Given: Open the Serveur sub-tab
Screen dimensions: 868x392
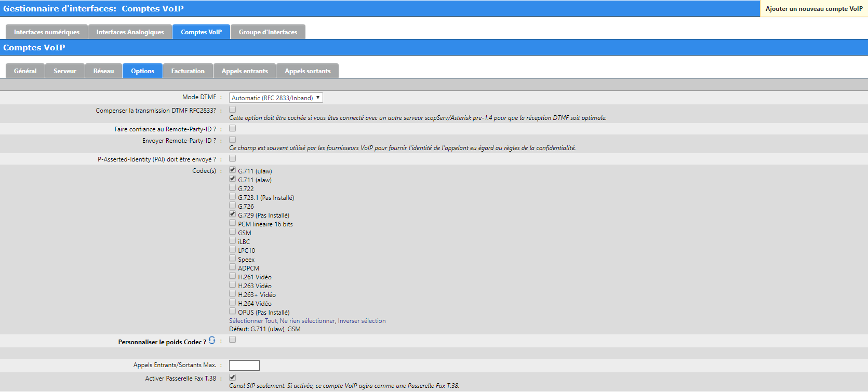Looking at the screenshot, I should [65, 71].
